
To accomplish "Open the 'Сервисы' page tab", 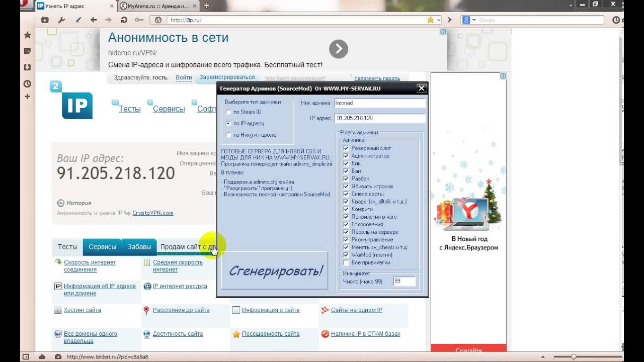I will [102, 247].
